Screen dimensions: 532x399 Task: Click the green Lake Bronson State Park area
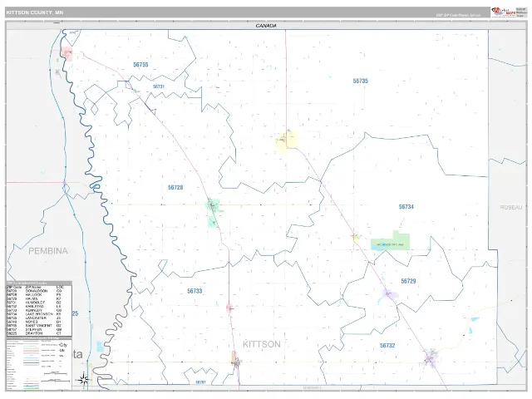tap(391, 242)
